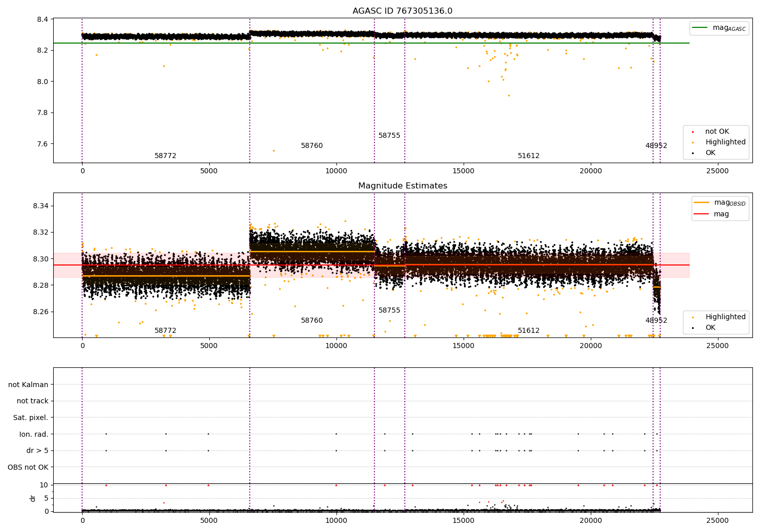Click OBSID label 58772 in top plot
Viewport: 760px width, 532px height.
pyautogui.click(x=165, y=156)
